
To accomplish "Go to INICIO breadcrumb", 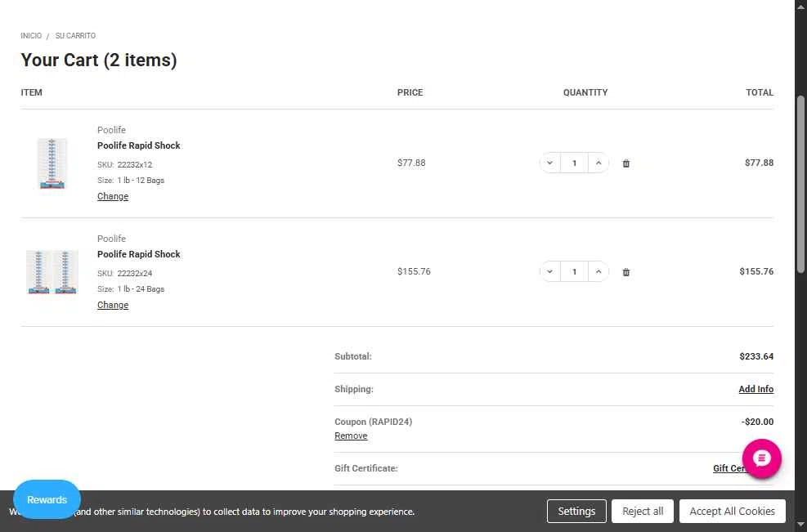I will click(x=31, y=35).
